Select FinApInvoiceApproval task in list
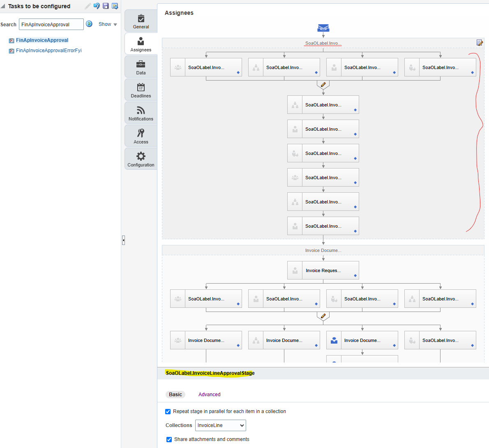 click(42, 40)
